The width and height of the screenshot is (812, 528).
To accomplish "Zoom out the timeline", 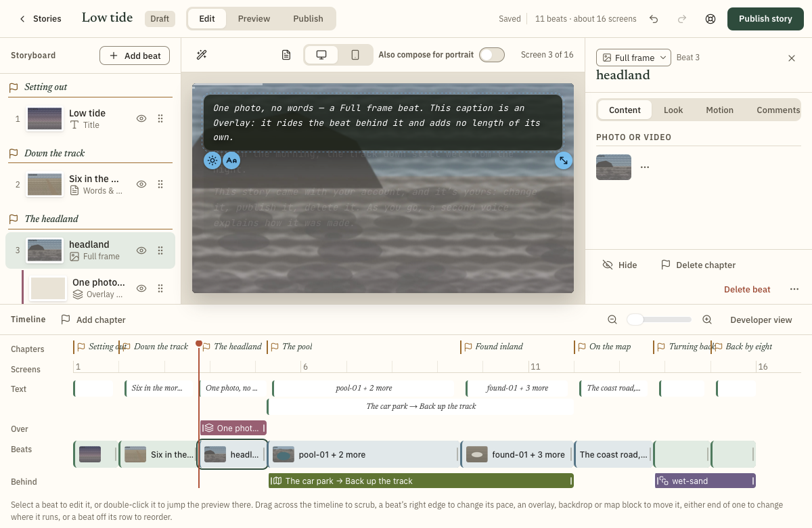I will pyautogui.click(x=612, y=320).
